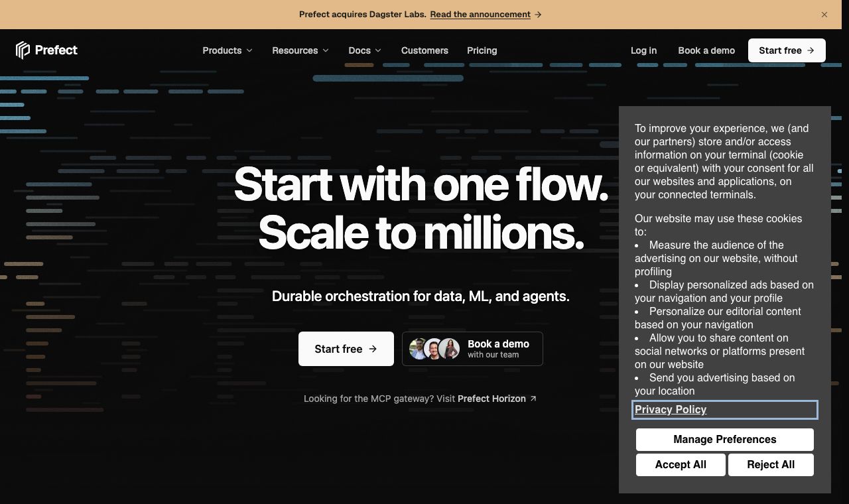Click Book a demo in the header
This screenshot has width=849, height=504.
point(706,50)
